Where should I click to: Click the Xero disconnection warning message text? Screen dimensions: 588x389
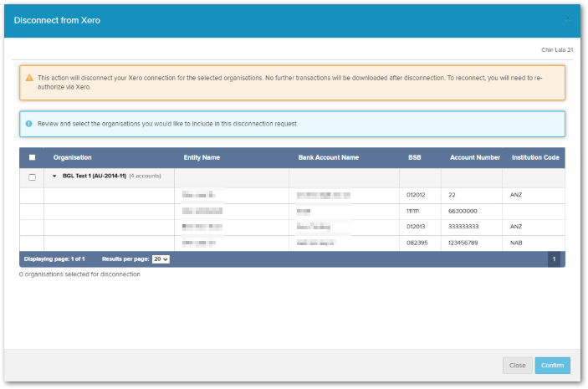point(290,83)
